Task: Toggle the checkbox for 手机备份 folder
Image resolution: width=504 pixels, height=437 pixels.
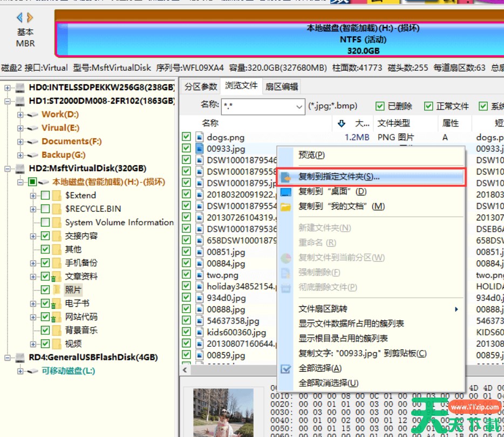Action: tap(45, 263)
